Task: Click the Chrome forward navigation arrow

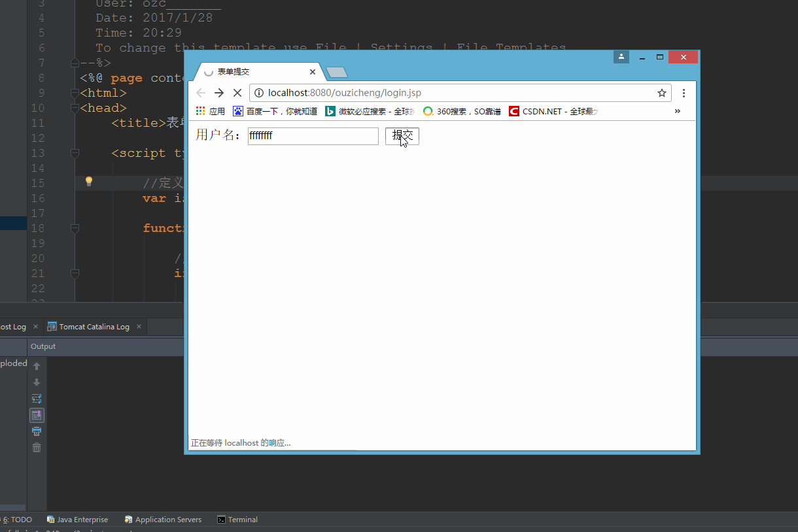Action: coord(219,93)
